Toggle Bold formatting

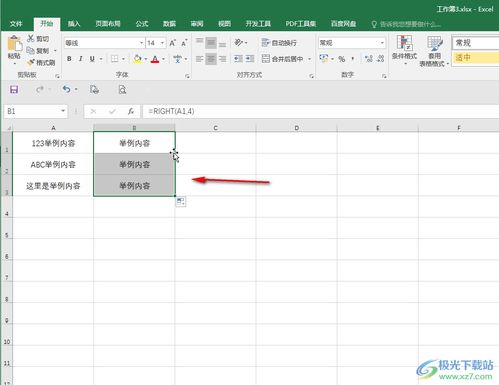coord(69,59)
